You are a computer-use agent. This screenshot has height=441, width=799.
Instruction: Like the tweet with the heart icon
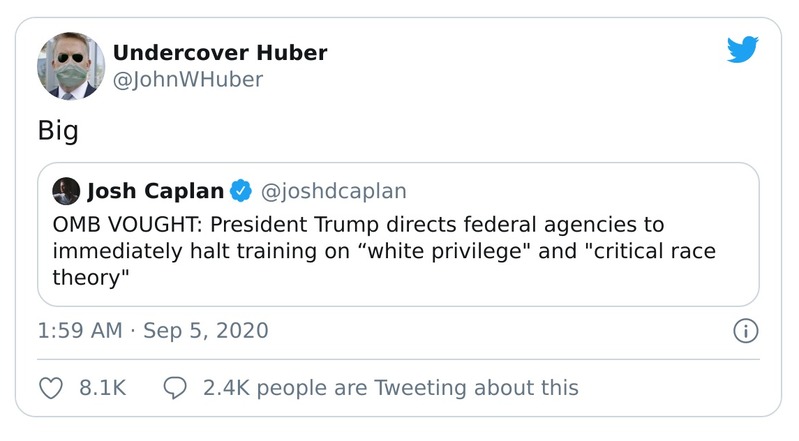[52, 387]
